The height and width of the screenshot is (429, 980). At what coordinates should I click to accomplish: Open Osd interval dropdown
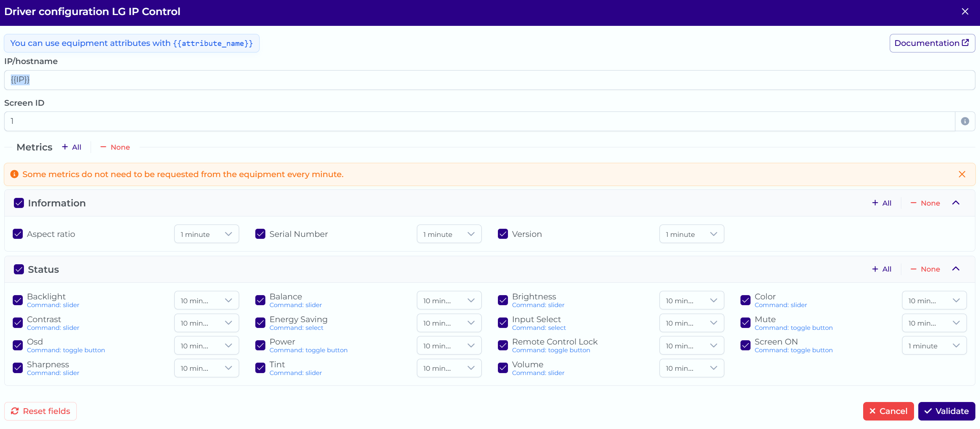pyautogui.click(x=206, y=346)
